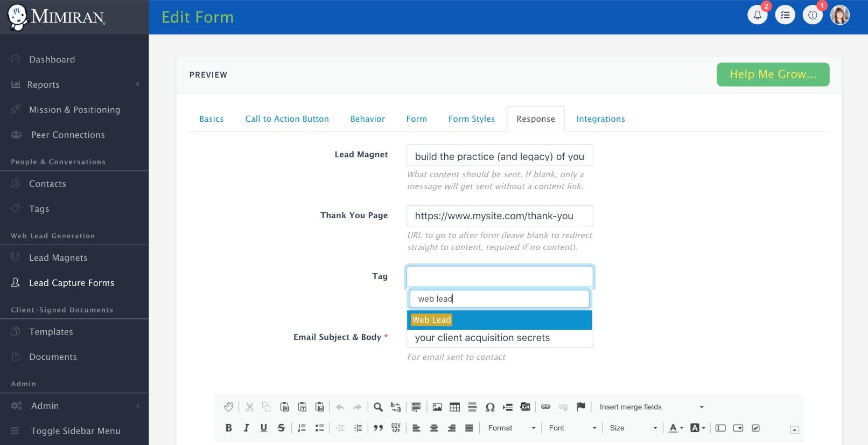
Task: Click the Redo arrow in editor toolbar
Action: point(358,407)
